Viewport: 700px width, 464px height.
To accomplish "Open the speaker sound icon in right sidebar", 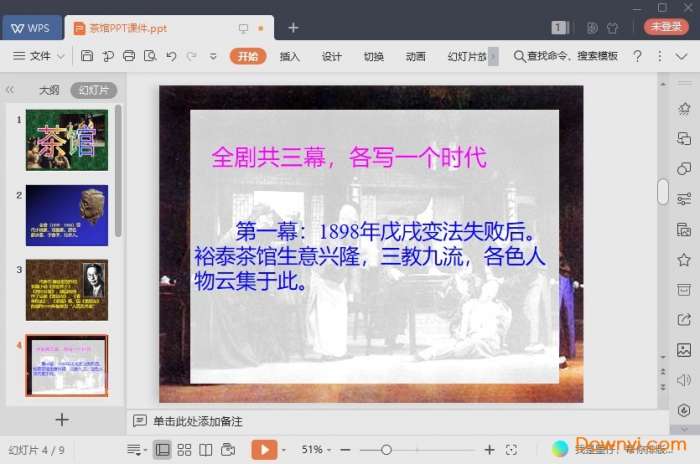I will (x=684, y=380).
